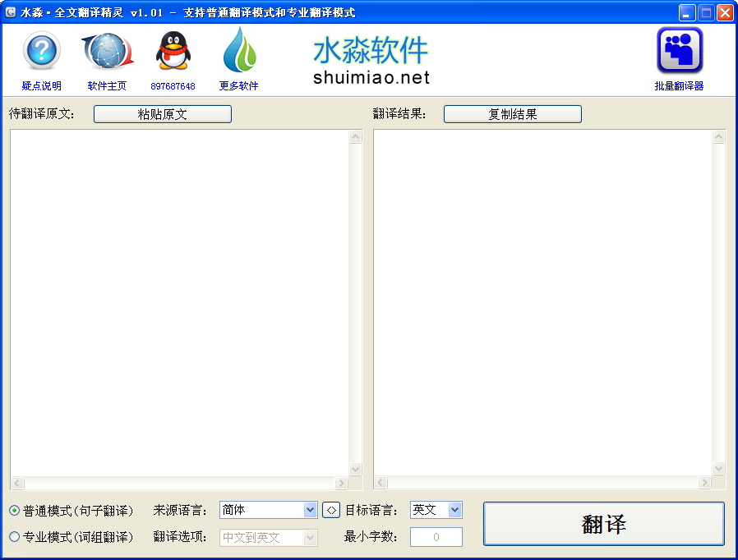
Task: Open the 疑点说明 help question-mark icon
Action: click(x=41, y=51)
